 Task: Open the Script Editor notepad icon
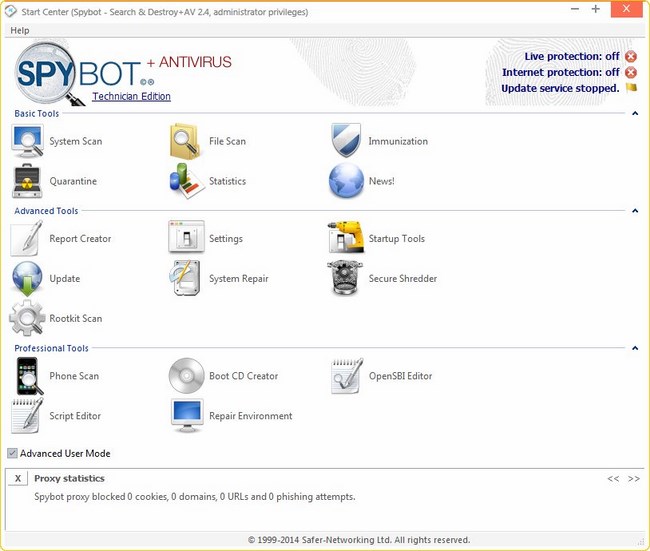pyautogui.click(x=27, y=415)
